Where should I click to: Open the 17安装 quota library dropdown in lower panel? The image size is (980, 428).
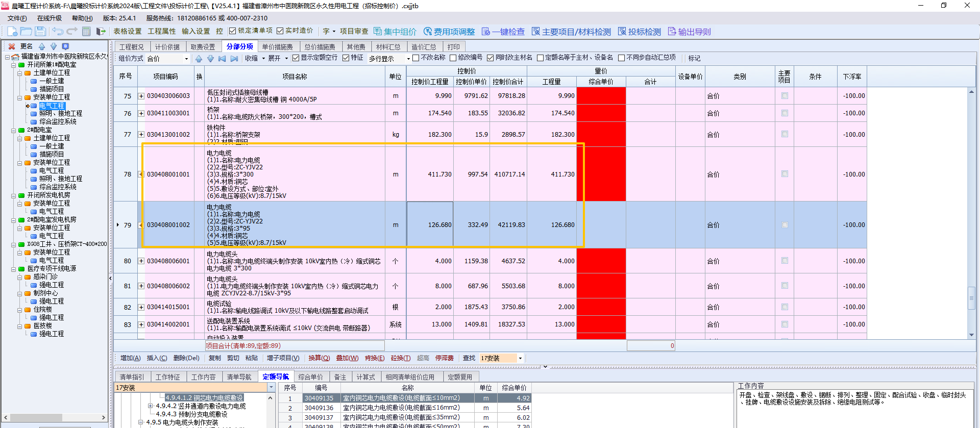(x=271, y=388)
